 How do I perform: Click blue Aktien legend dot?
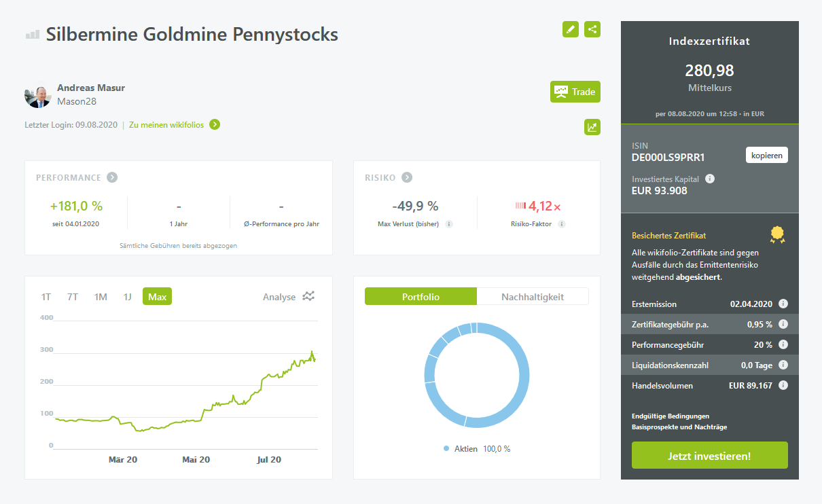tap(446, 448)
